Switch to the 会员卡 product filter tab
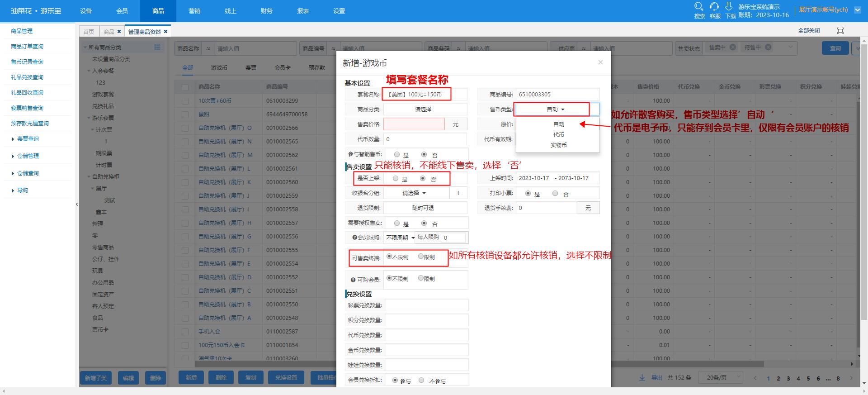The height and width of the screenshot is (395, 868). pyautogui.click(x=283, y=67)
